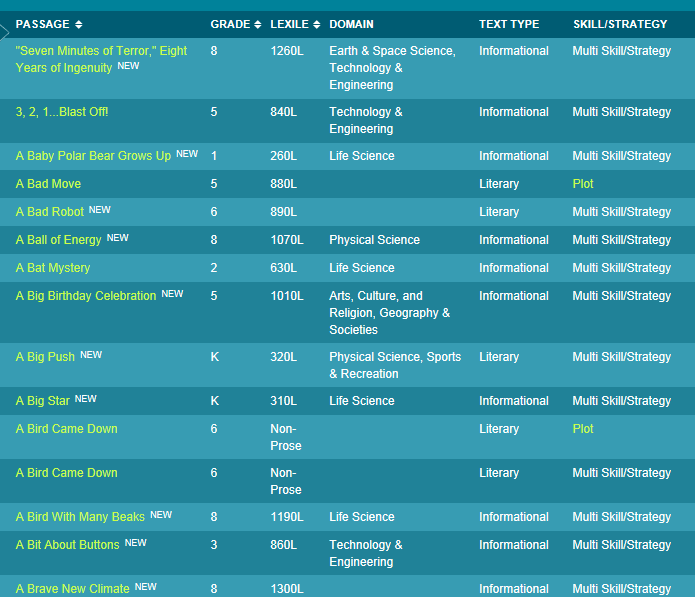
Task: Select the 1260L lexile value
Action: [287, 51]
